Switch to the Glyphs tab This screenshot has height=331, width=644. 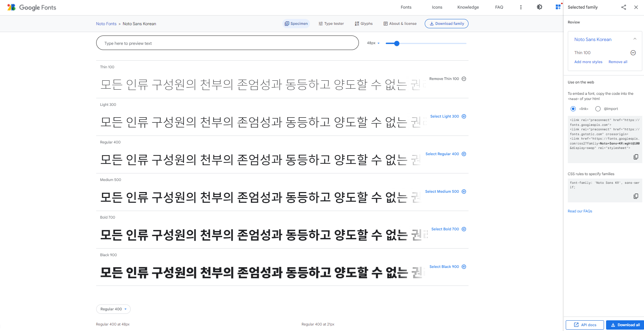(x=364, y=23)
